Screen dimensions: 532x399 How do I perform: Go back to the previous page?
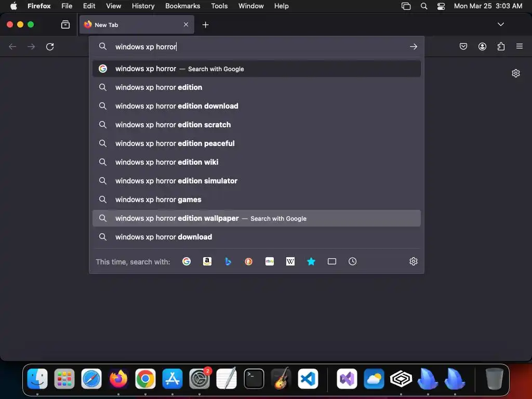12,46
